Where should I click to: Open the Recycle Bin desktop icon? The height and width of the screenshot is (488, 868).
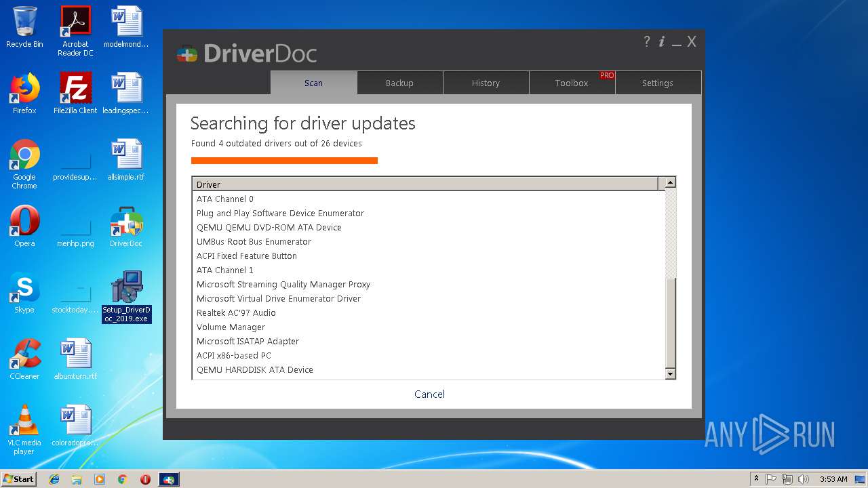(x=24, y=27)
